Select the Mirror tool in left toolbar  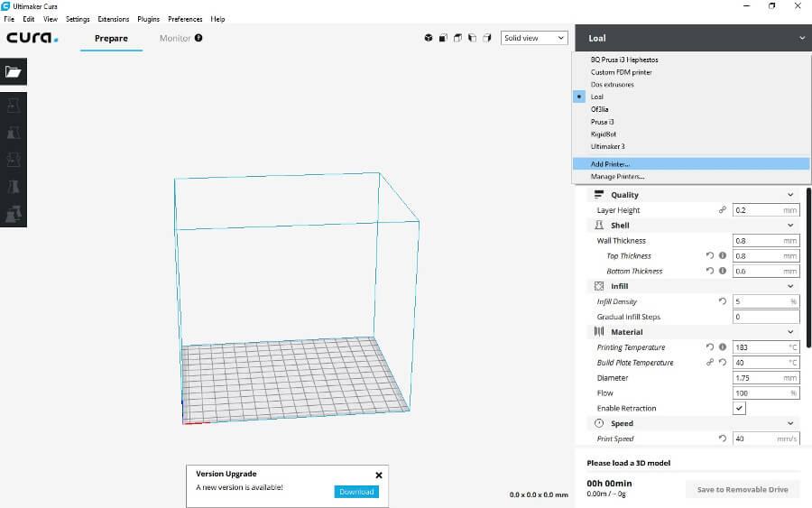14,187
